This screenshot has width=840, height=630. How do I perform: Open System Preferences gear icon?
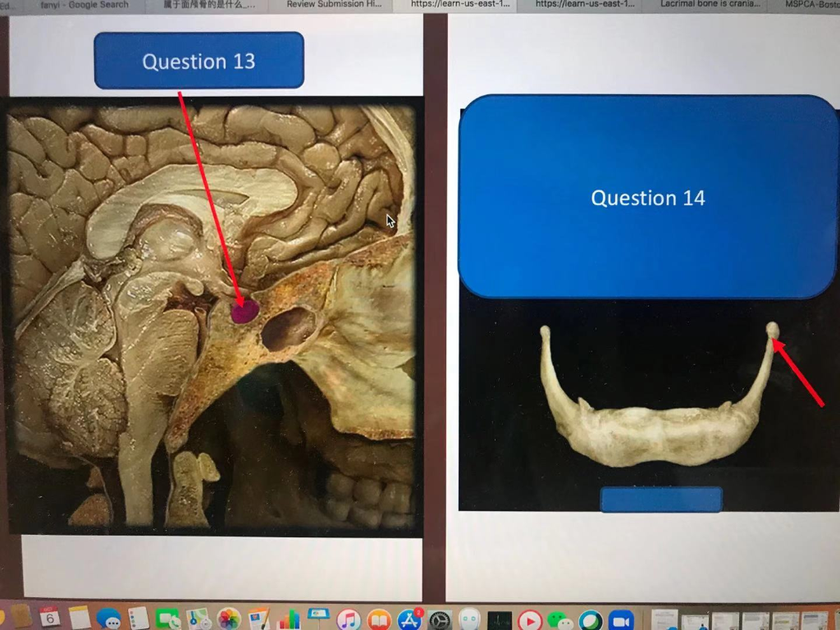tap(440, 621)
